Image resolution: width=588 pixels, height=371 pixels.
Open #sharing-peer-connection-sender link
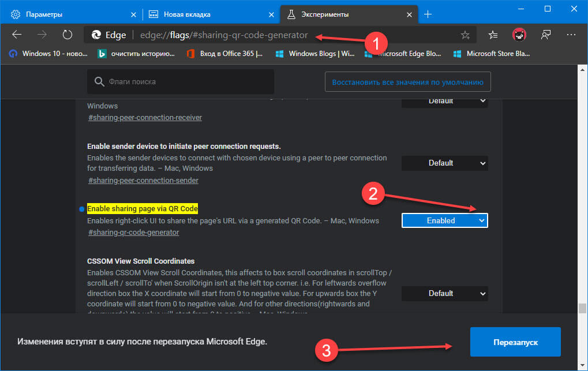pyautogui.click(x=143, y=181)
